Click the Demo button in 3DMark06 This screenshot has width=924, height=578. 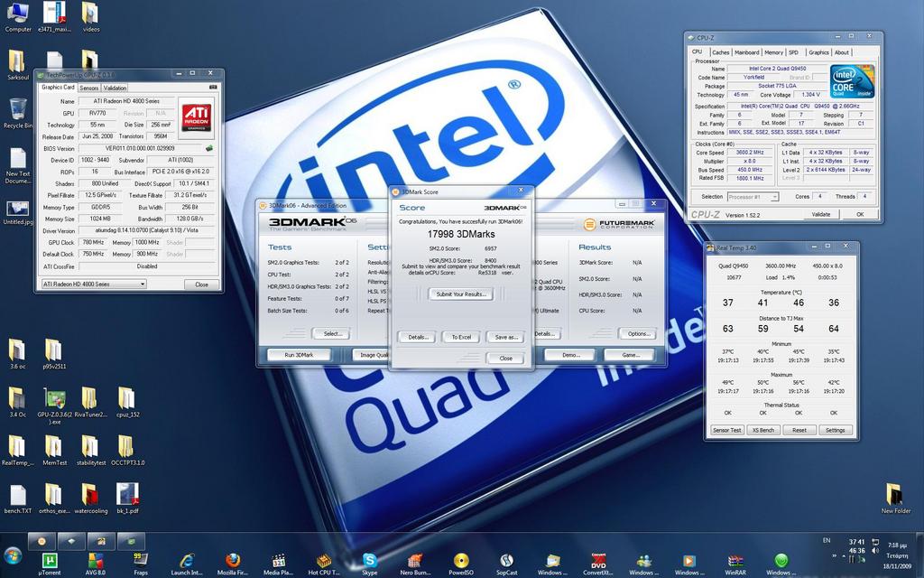(571, 355)
